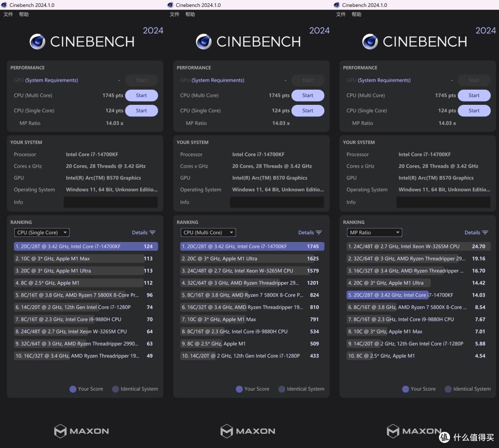Click the Cinebench sphere logo in right window
This screenshot has width=499, height=448.
pos(370,42)
